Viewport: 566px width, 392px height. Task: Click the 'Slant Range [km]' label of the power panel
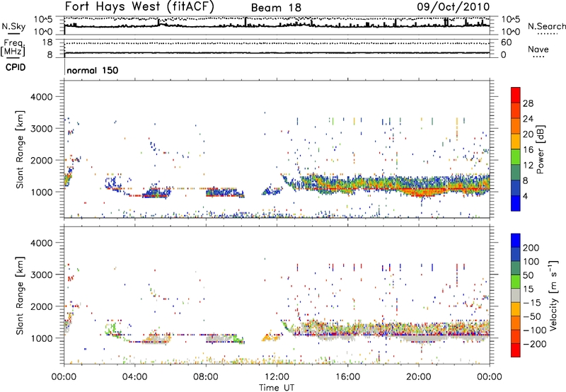20,149
